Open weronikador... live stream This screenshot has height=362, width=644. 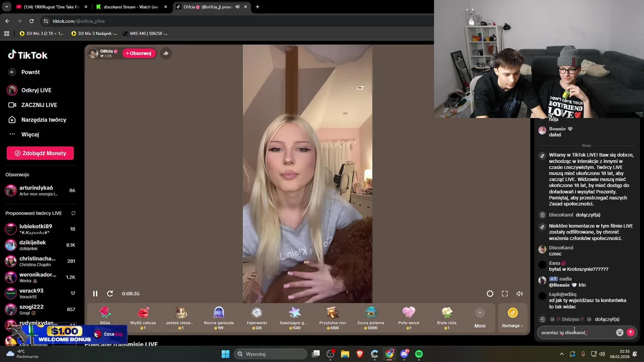click(x=40, y=278)
